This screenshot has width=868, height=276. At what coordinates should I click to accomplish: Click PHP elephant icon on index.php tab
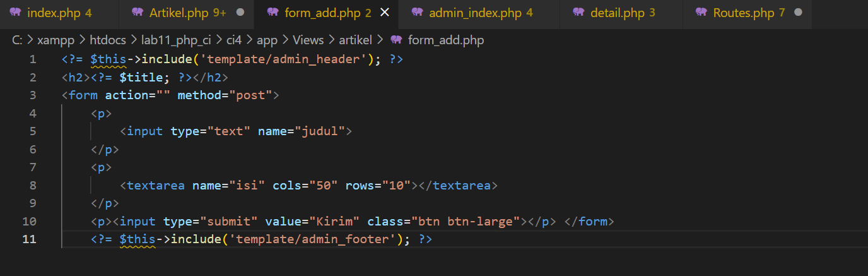(15, 13)
